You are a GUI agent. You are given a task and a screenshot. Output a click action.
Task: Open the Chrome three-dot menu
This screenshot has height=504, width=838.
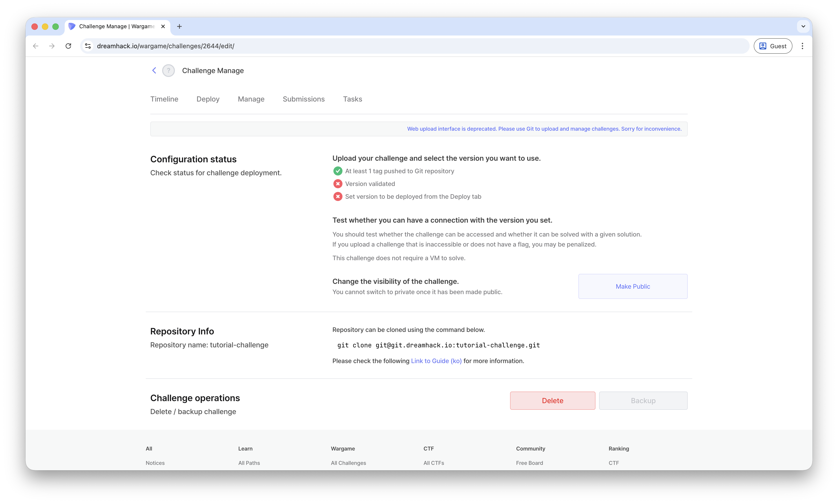point(802,46)
